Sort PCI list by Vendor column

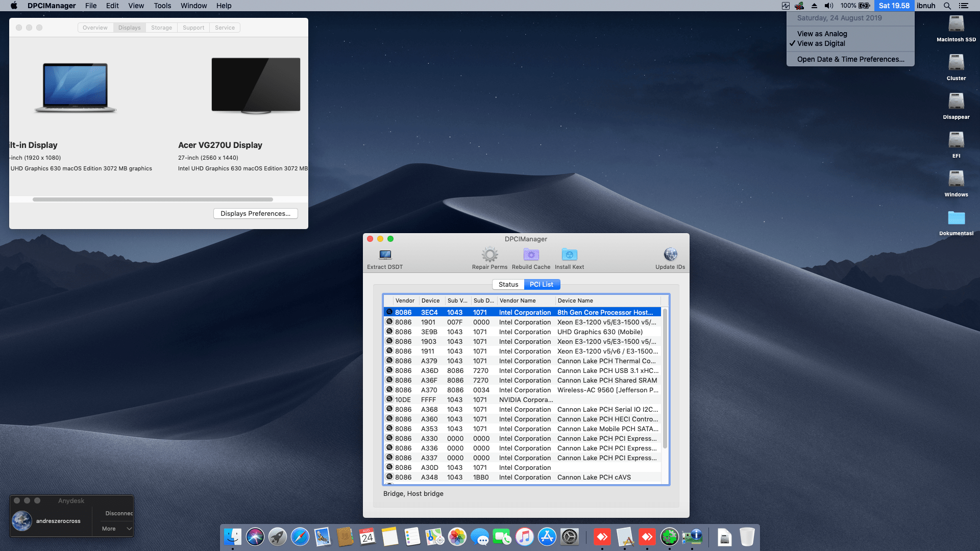coord(406,301)
